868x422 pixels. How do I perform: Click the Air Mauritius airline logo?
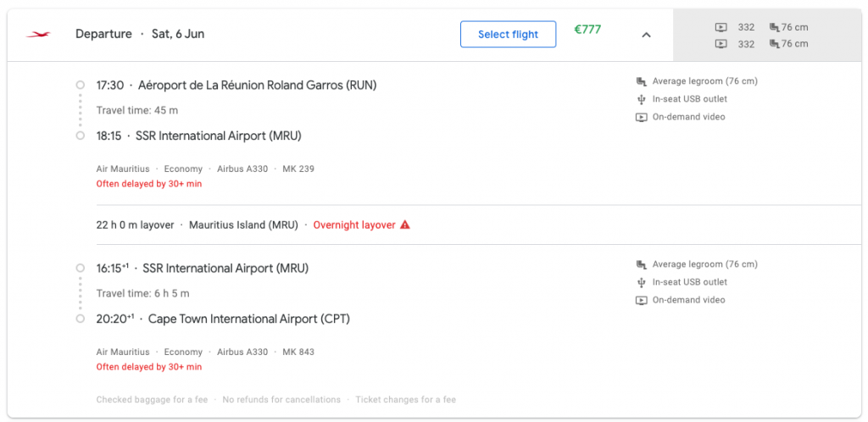38,35
